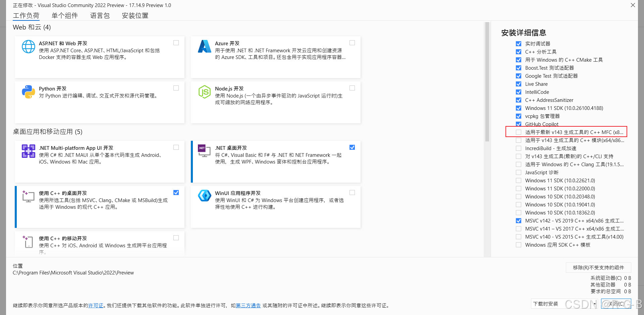Viewport: 644px width, 315px height.
Task: Click the Node.js hexagon icon
Action: click(x=205, y=91)
